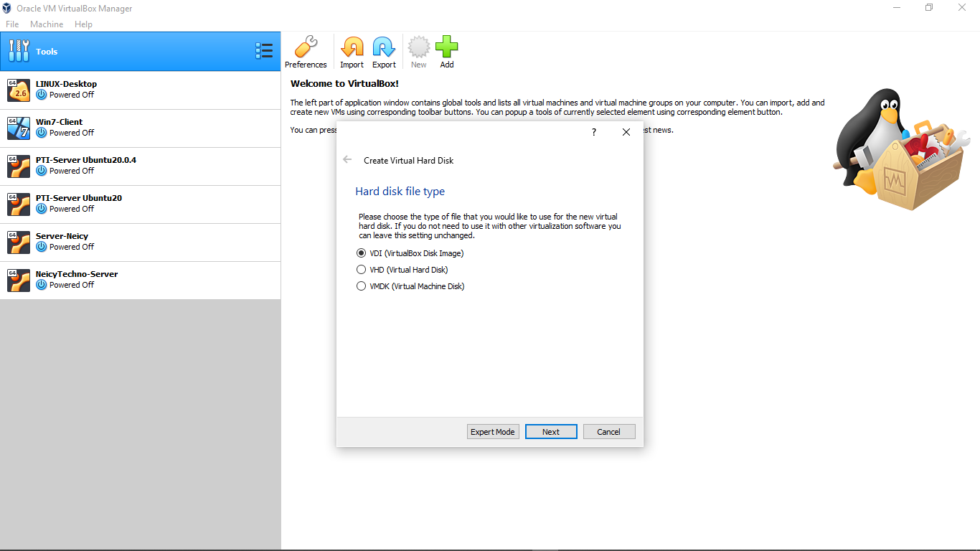Select VMDK (Virtual Machine Disk) option
This screenshot has height=551, width=980.
[x=410, y=286]
